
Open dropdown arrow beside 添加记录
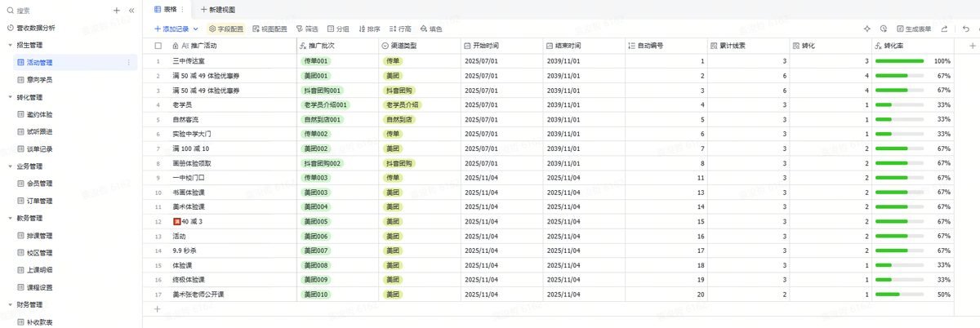pyautogui.click(x=197, y=29)
